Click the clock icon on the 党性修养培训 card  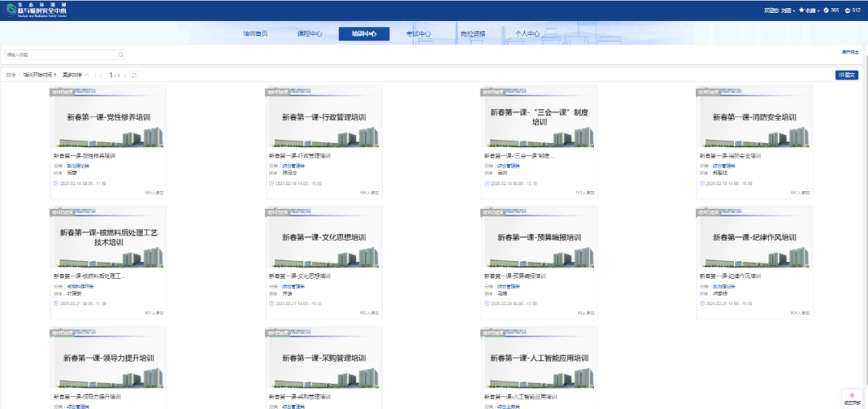(56, 183)
